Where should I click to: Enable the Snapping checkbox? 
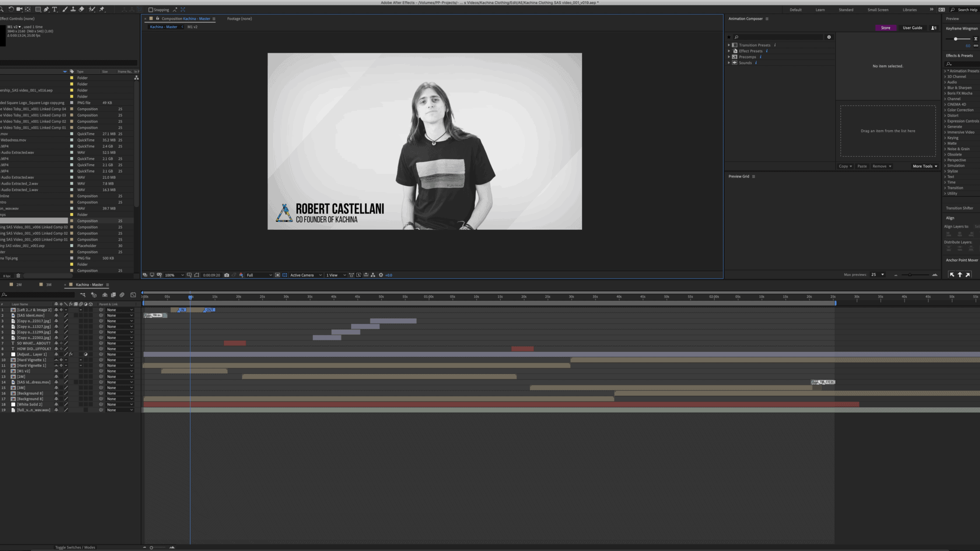coord(151,10)
